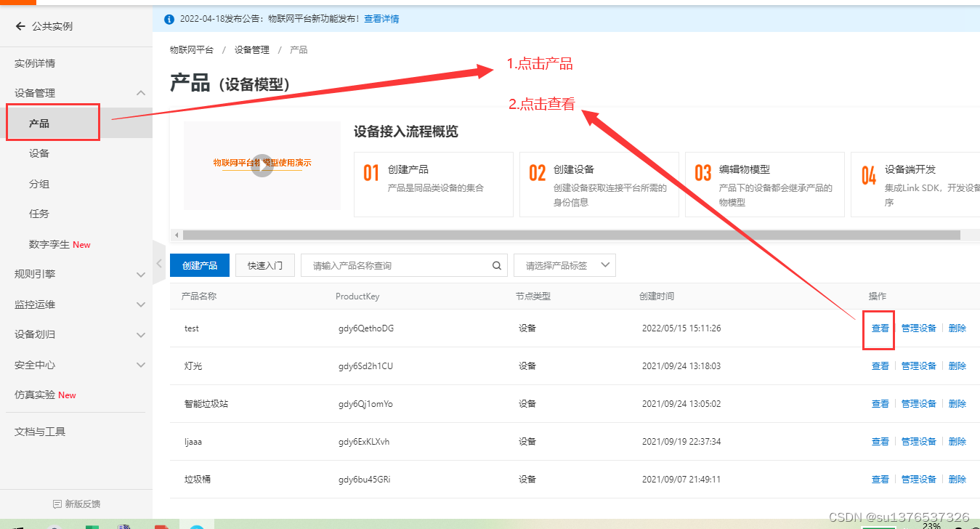980x529 pixels.
Task: Open 仿真实验 New in the sidebar
Action: click(x=45, y=395)
